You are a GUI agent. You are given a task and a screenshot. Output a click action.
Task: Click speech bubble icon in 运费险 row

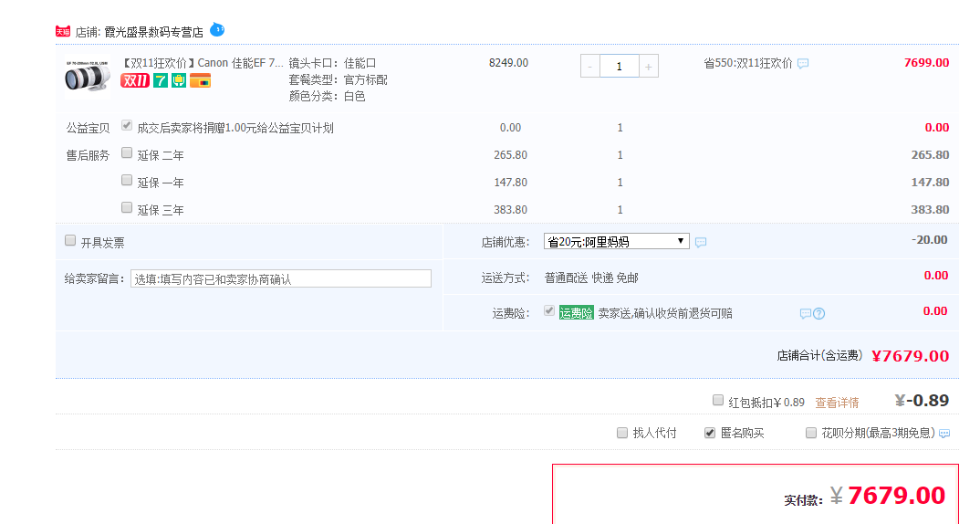pos(805,313)
